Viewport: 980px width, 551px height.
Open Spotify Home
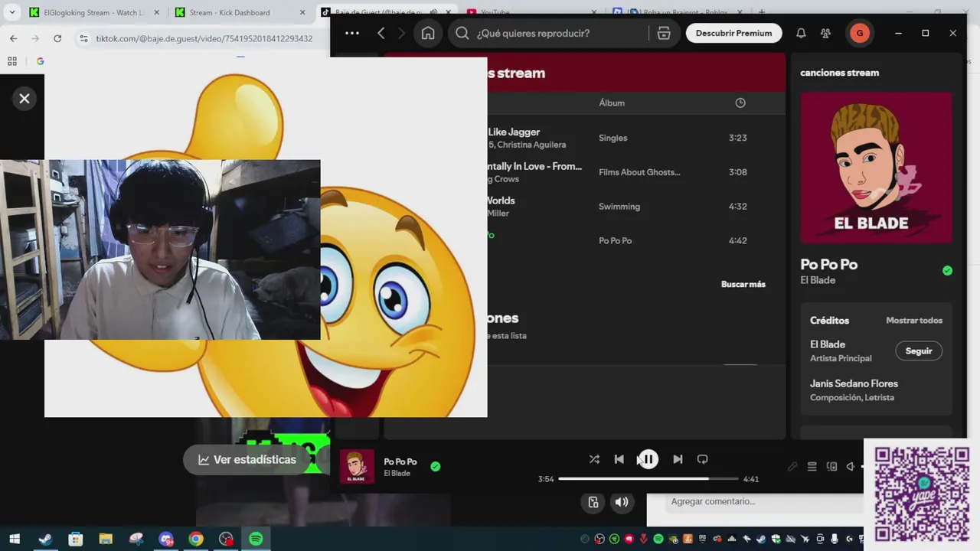pos(428,33)
